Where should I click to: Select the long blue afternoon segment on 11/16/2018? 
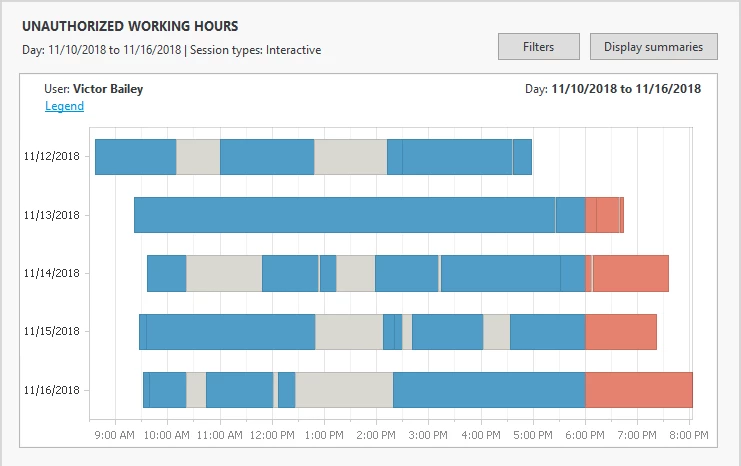tap(488, 390)
